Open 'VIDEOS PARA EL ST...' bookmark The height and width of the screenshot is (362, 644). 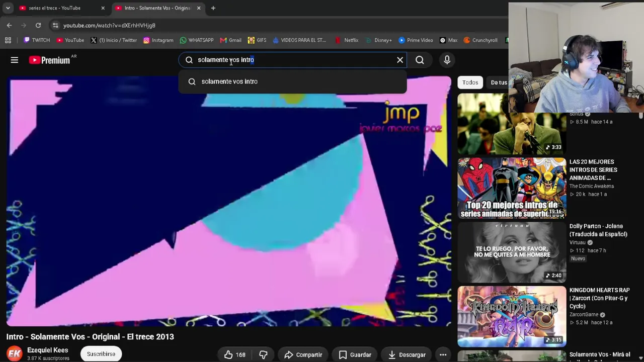pos(299,40)
